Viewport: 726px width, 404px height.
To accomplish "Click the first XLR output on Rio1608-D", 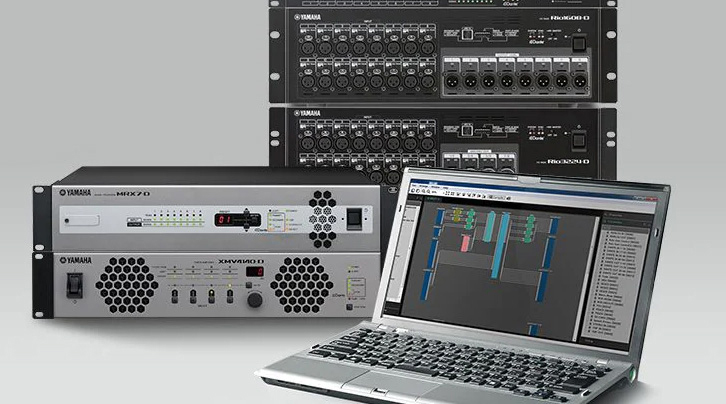I will pyautogui.click(x=452, y=80).
